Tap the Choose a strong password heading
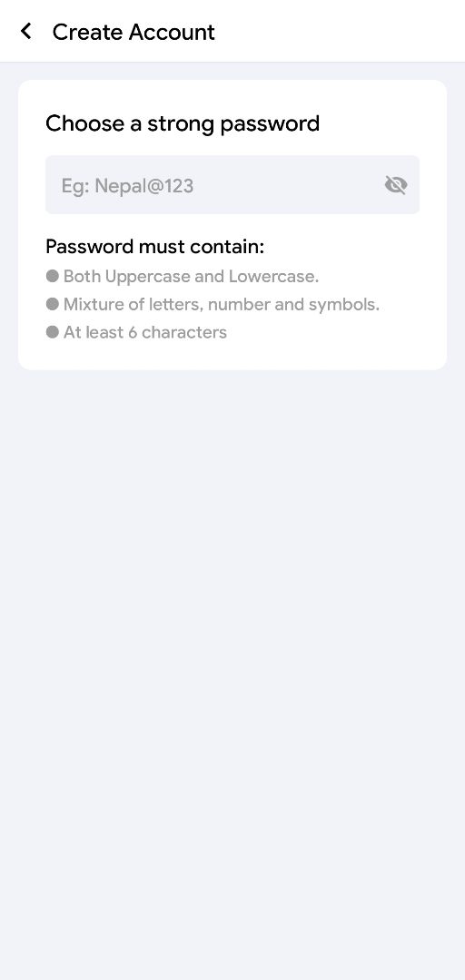 (x=183, y=123)
